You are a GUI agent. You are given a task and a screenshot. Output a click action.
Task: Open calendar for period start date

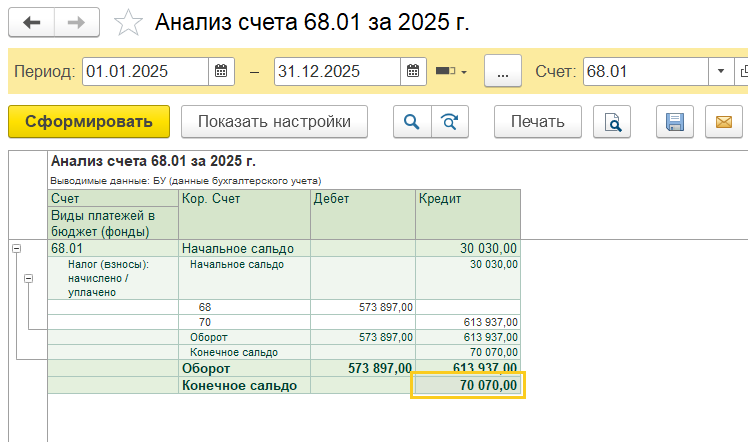tap(222, 72)
